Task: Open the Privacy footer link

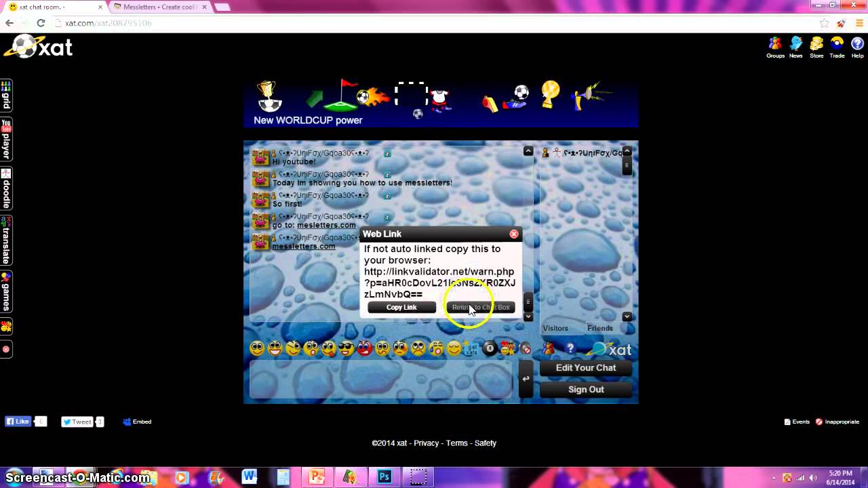Action: 427,443
